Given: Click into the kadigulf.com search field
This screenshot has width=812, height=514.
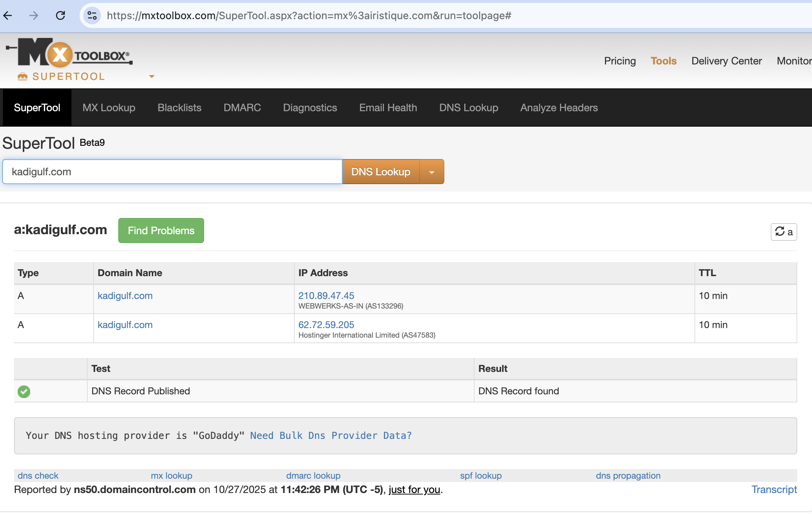Looking at the screenshot, I should [172, 172].
